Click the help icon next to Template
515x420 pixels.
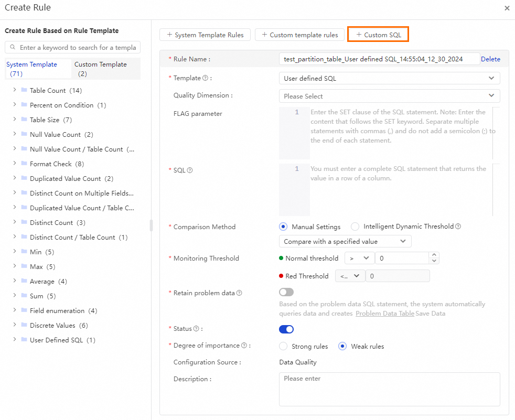point(205,78)
